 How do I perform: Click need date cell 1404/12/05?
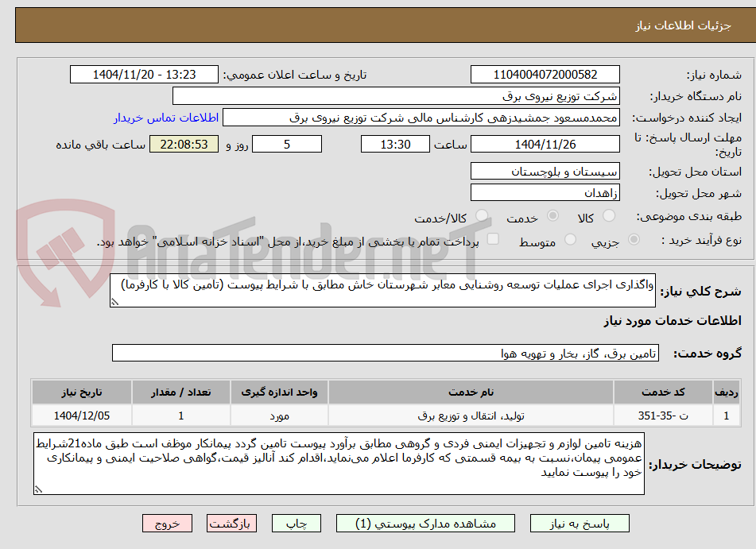coord(81,416)
